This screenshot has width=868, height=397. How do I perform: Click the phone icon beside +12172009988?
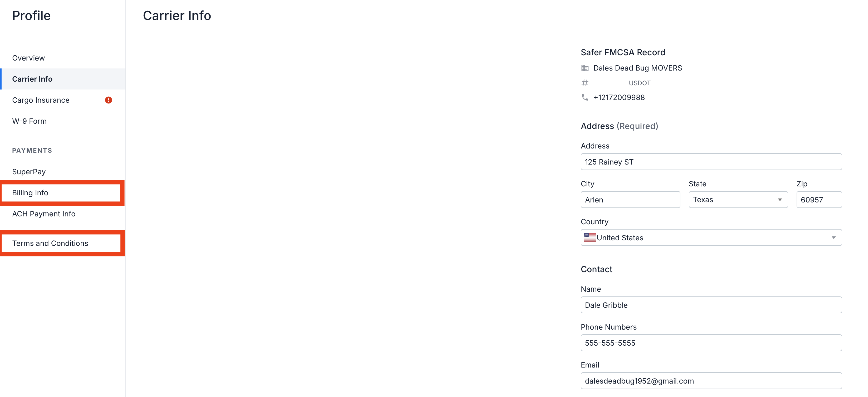coord(585,97)
